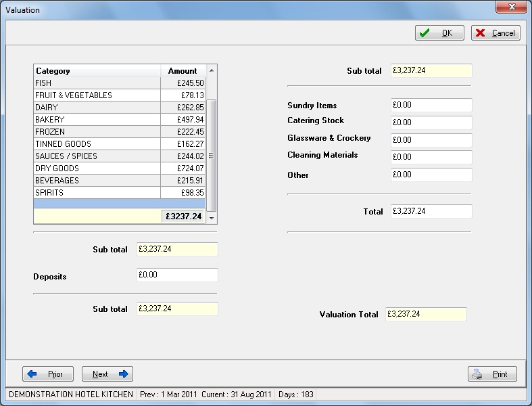Go to the Prior record
Image resolution: width=532 pixels, height=406 pixels.
[48, 374]
